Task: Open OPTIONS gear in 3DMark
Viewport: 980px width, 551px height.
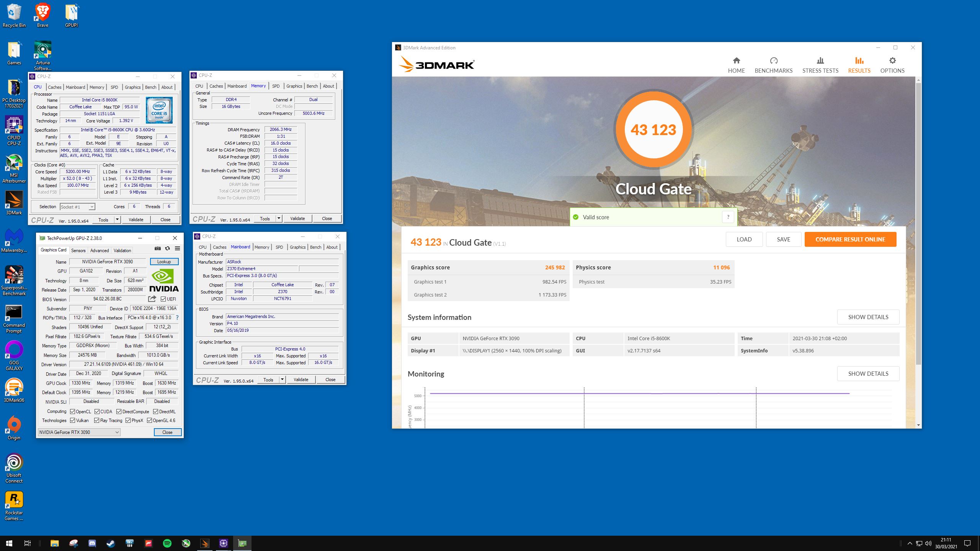Action: click(x=892, y=65)
